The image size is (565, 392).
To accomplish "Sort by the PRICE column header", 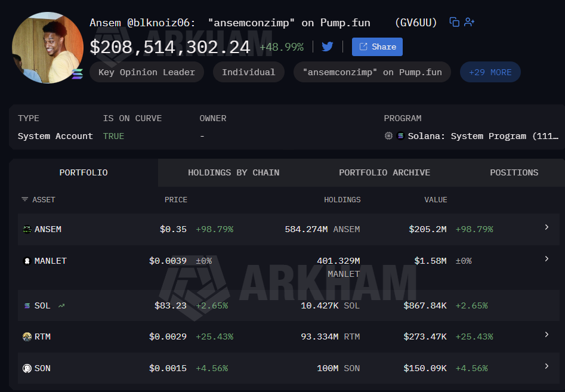I will pos(176,200).
